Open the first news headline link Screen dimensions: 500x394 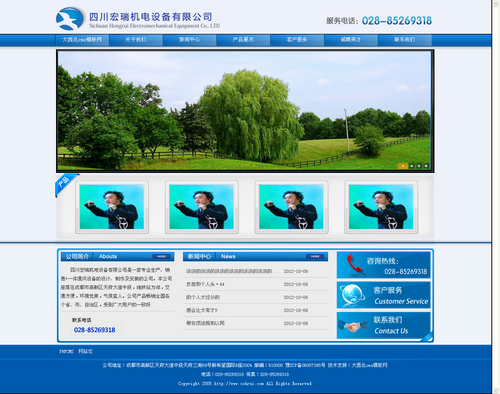pos(232,271)
